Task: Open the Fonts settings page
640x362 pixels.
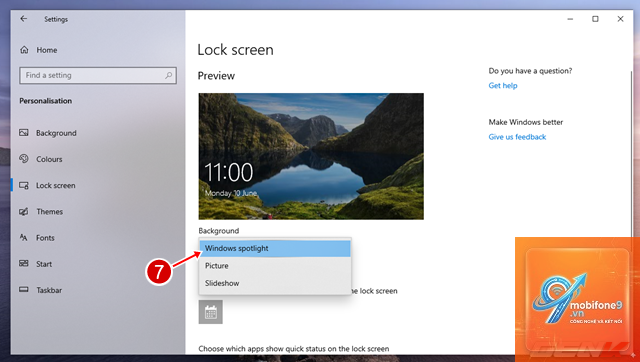Action: click(45, 238)
